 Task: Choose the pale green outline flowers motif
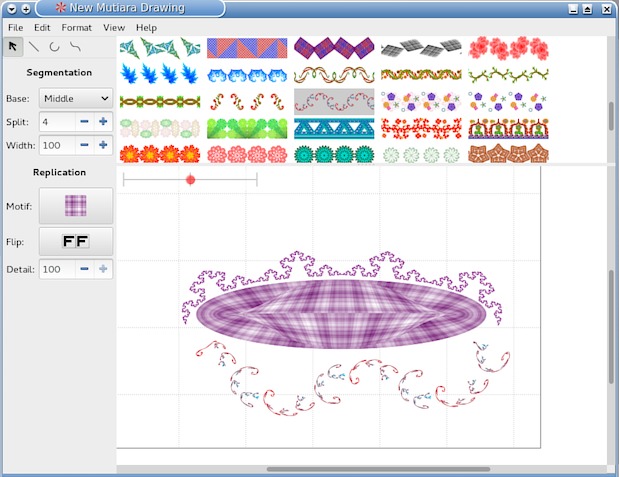click(421, 155)
